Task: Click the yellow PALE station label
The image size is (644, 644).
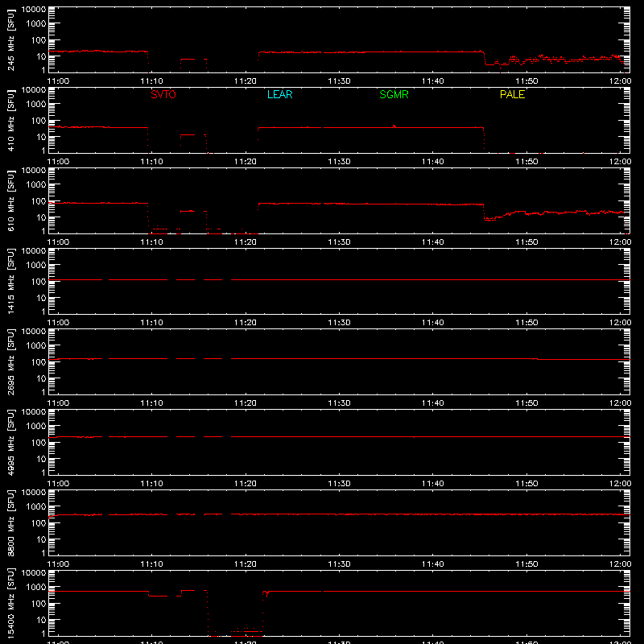Action: pos(512,94)
